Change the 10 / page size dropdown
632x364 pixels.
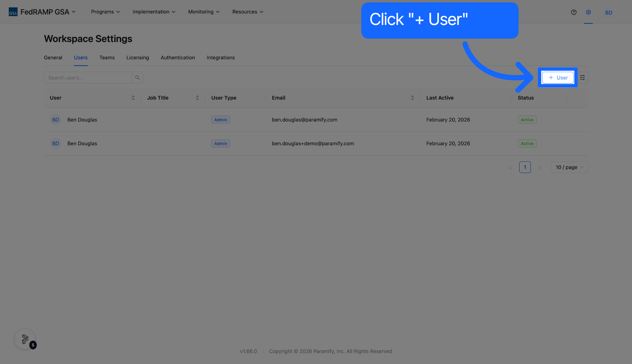(x=570, y=167)
